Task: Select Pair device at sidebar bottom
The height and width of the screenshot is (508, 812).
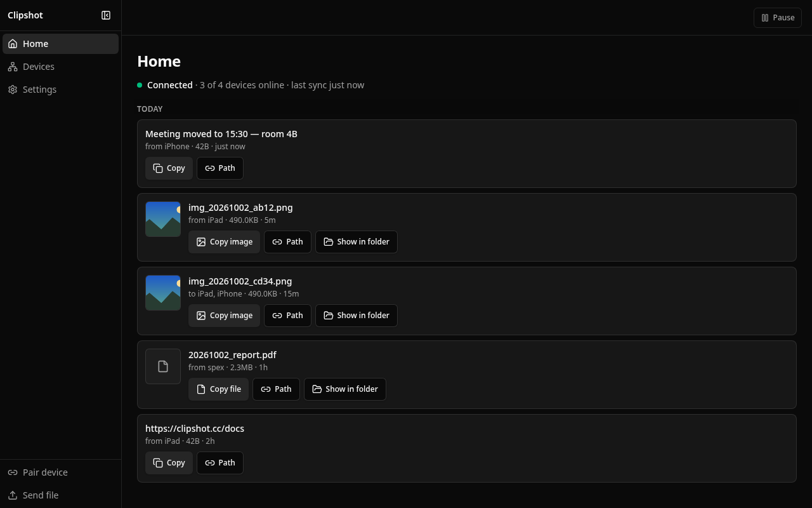Action: tap(60, 472)
